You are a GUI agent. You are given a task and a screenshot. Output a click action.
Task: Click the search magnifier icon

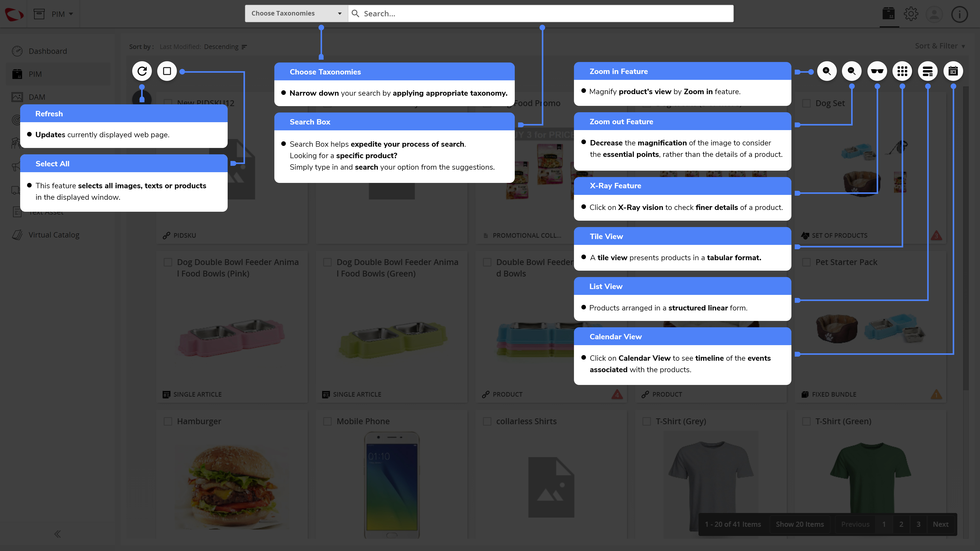pos(355,14)
